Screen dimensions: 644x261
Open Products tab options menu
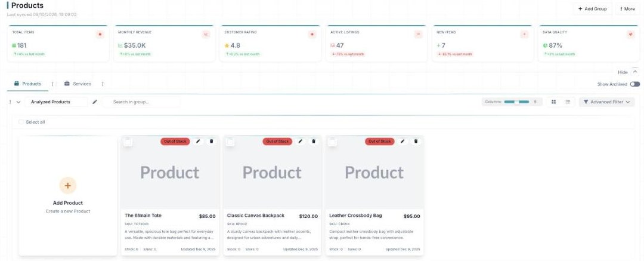(x=52, y=84)
